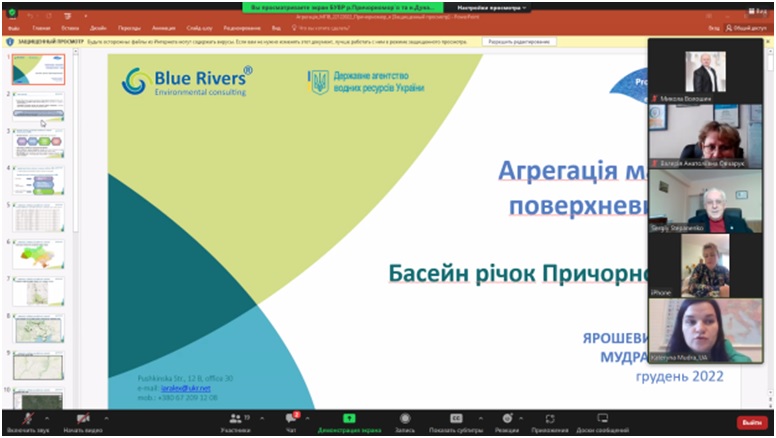Select Sergiy Stepanenko video tile
The height and width of the screenshot is (438, 776).
tap(705, 201)
